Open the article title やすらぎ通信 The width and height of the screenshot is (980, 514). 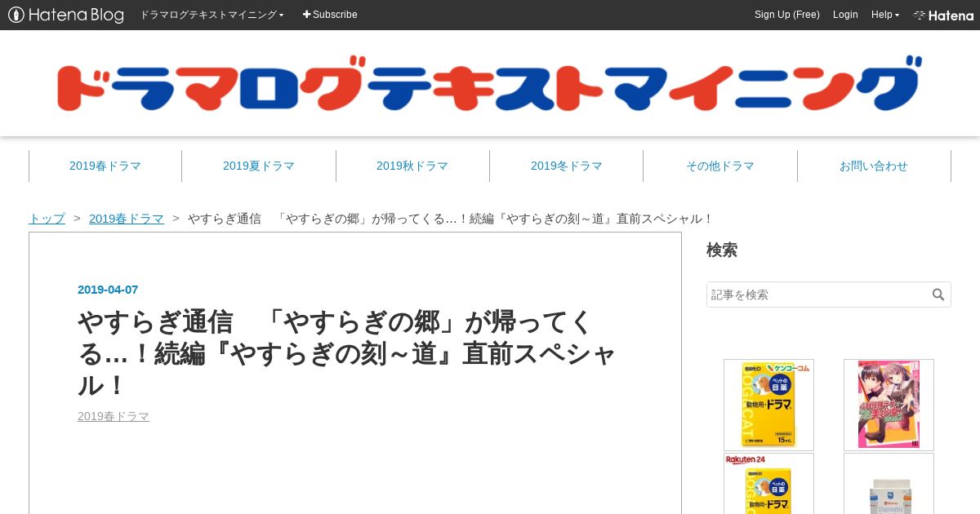coord(347,353)
